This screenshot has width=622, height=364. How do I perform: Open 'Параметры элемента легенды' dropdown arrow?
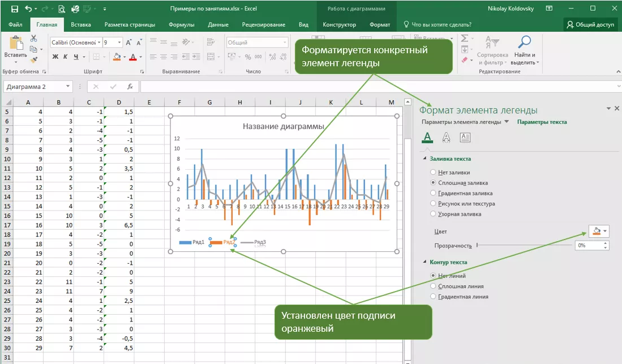(507, 122)
